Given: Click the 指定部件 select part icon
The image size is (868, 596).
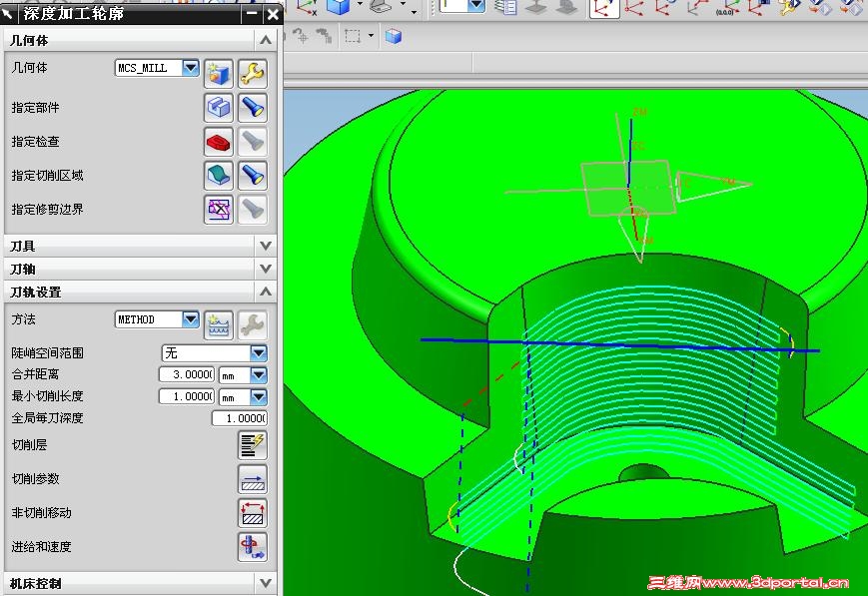Looking at the screenshot, I should point(218,108).
